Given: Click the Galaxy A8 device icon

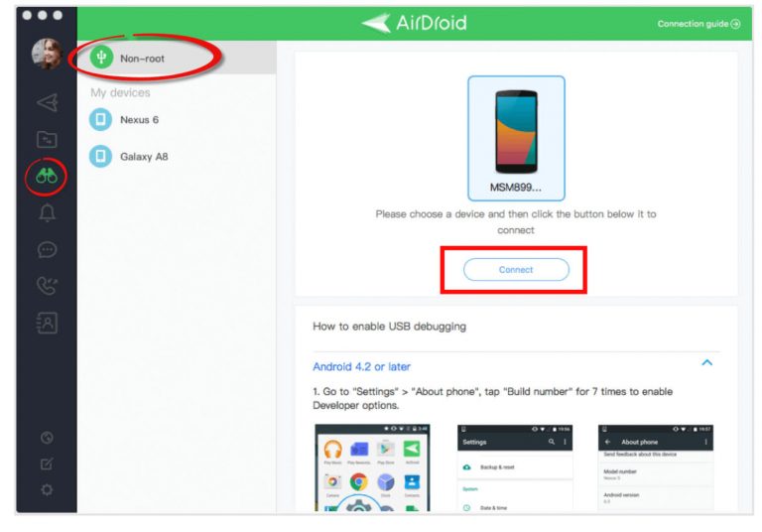Looking at the screenshot, I should [x=100, y=156].
